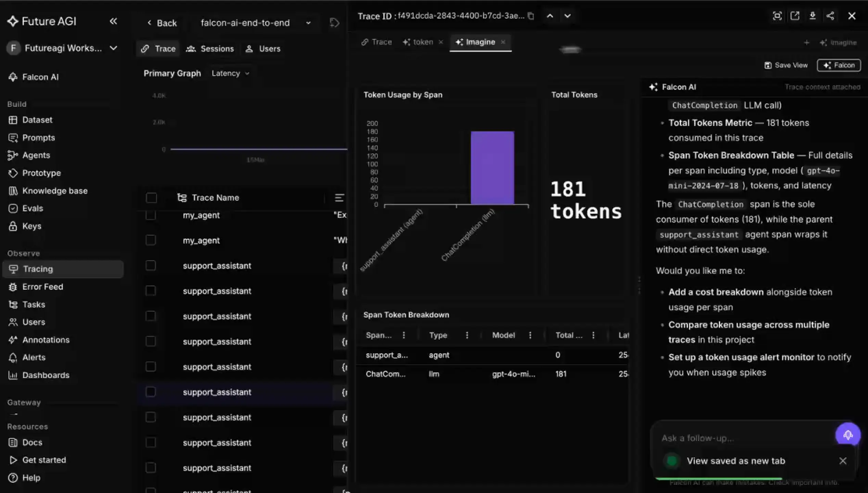
Task: Check the highlighted support_assistant row checkbox
Action: (151, 392)
